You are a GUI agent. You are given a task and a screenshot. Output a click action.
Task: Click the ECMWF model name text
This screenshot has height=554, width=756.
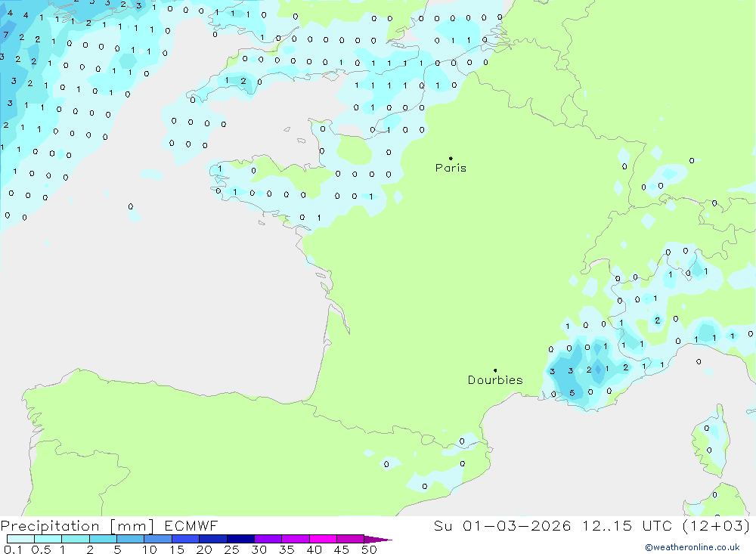coord(191,525)
